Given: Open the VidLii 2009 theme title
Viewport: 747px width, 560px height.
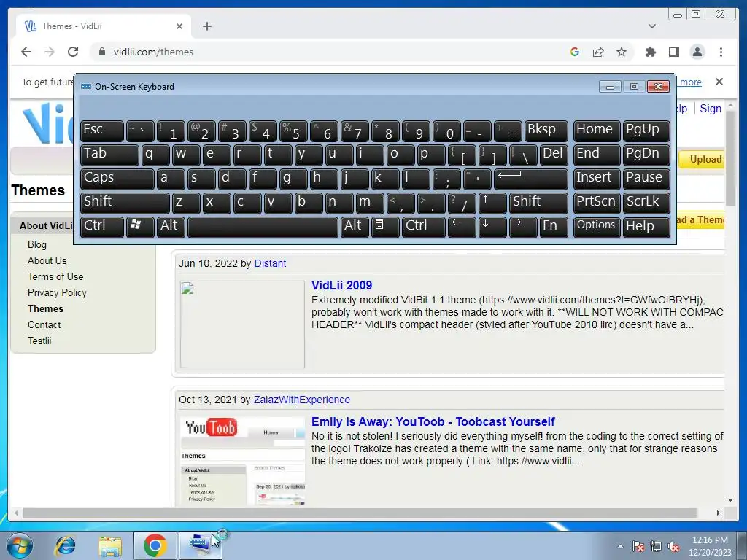Looking at the screenshot, I should [x=341, y=285].
